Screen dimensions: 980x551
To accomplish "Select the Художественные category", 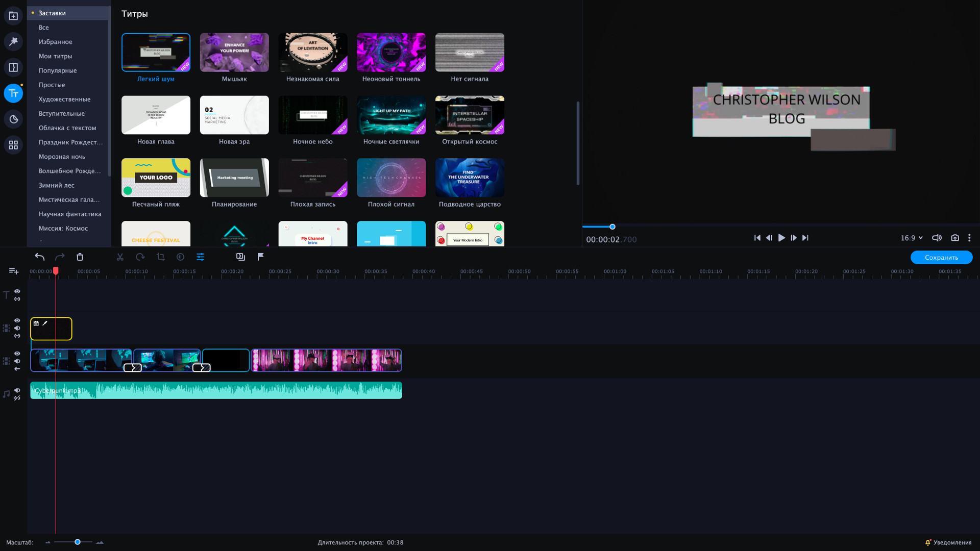I will (x=64, y=99).
